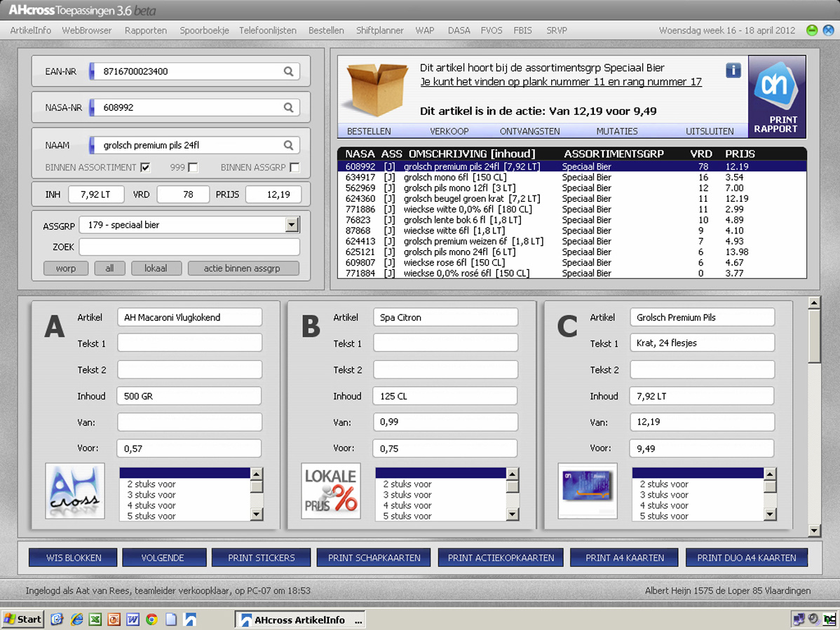Open the WebBrowser menu
The width and height of the screenshot is (840, 630).
point(87,31)
